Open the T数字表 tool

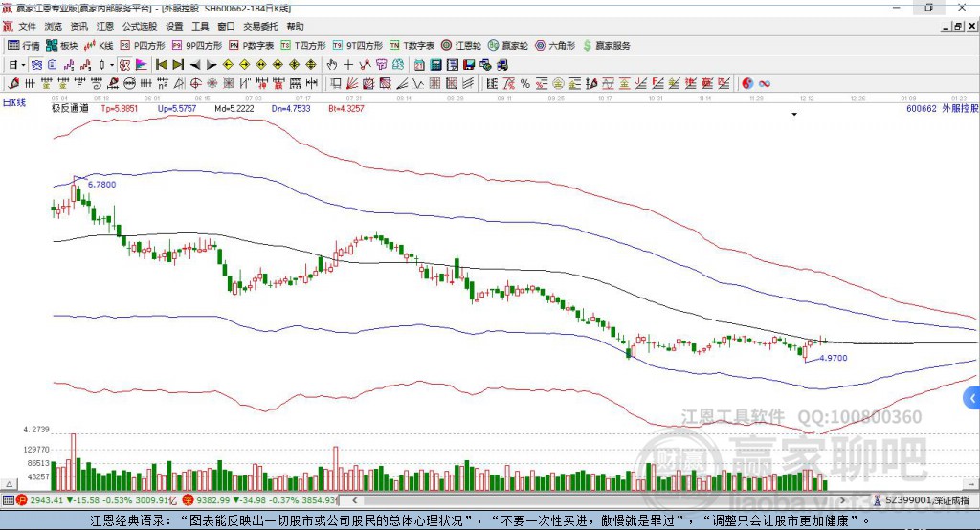(x=412, y=46)
